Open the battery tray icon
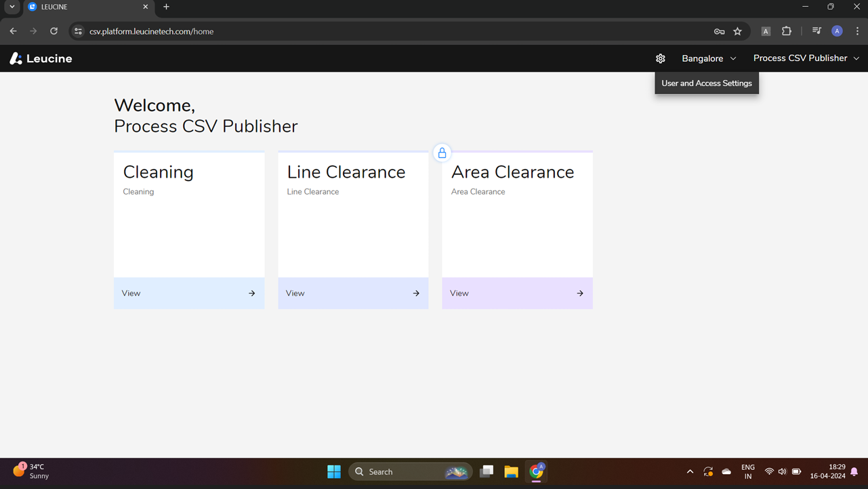 [797, 471]
